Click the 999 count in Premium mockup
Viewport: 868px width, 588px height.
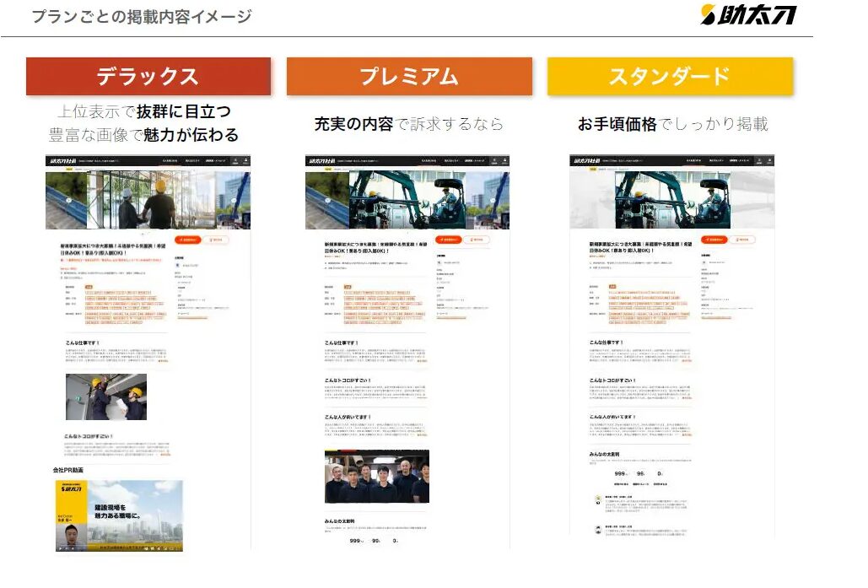356,541
